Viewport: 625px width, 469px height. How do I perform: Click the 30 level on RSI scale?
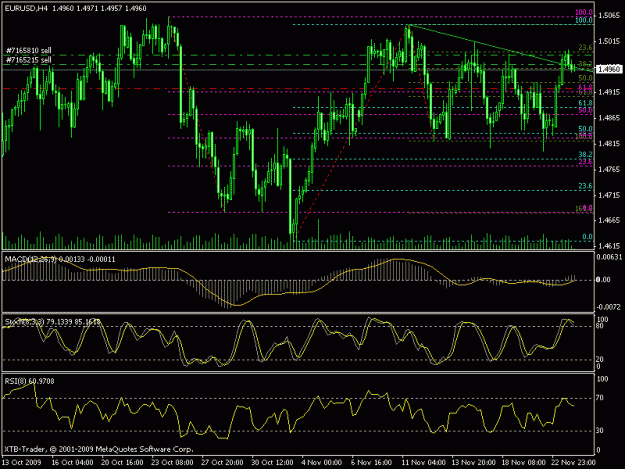coord(599,431)
